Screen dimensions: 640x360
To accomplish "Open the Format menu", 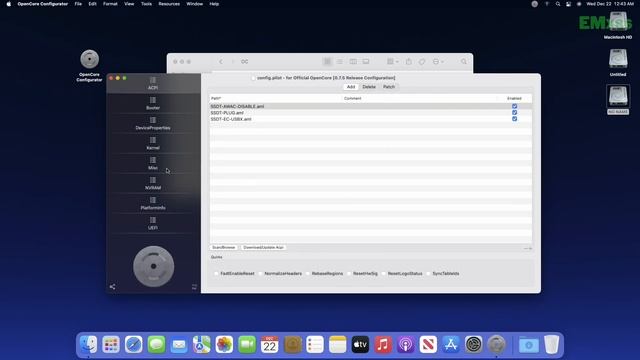I will [110, 4].
